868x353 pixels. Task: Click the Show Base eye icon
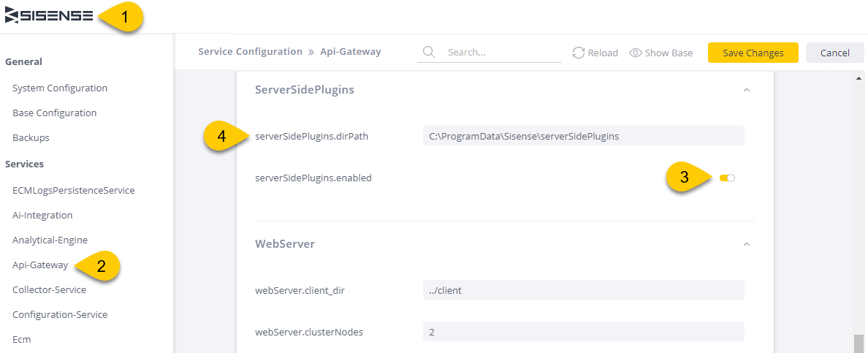coord(636,53)
